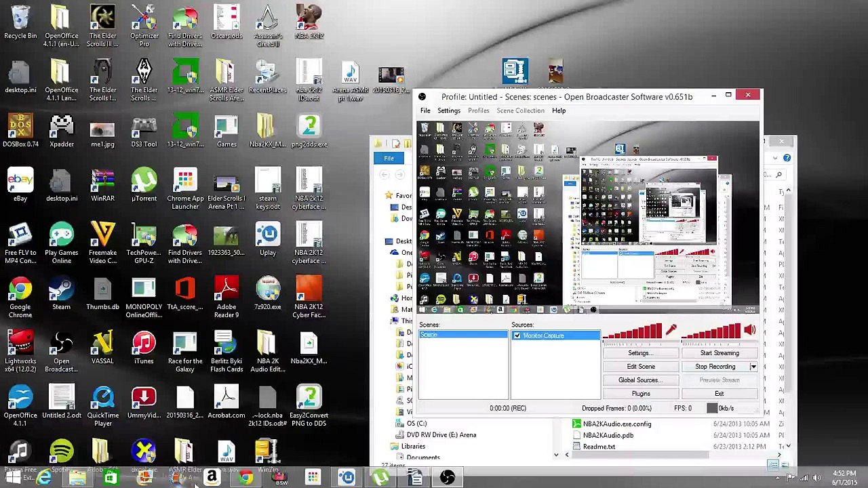The width and height of the screenshot is (868, 488).
Task: Click the Stop Recording button
Action: click(715, 367)
